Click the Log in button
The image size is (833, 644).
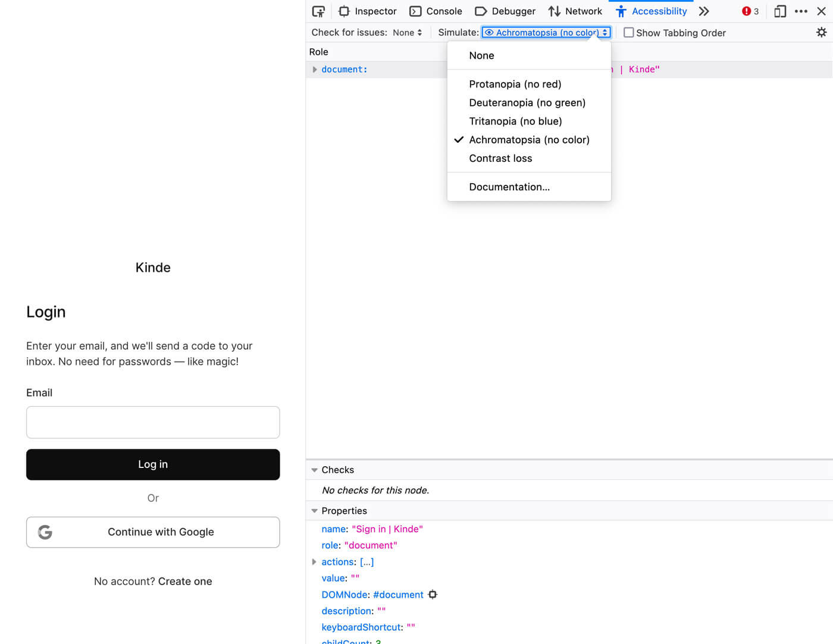pyautogui.click(x=153, y=464)
